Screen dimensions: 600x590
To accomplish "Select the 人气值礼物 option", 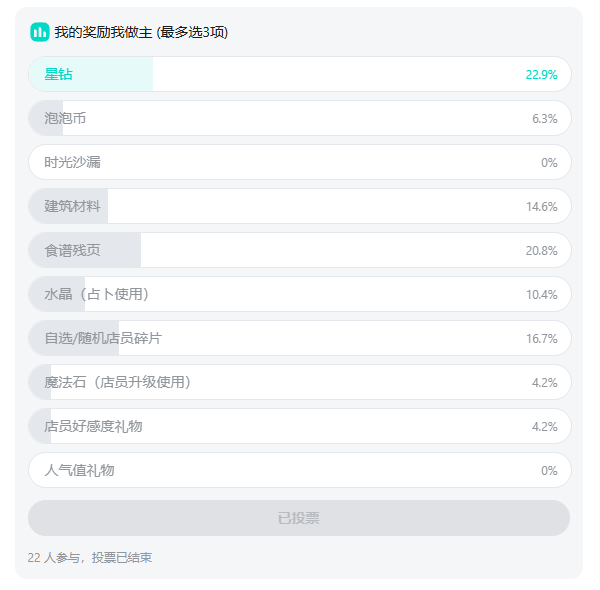I will 300,470.
